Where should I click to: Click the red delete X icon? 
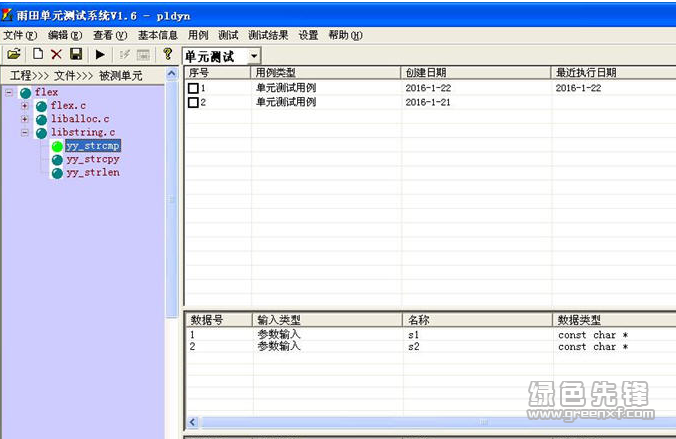tap(56, 54)
